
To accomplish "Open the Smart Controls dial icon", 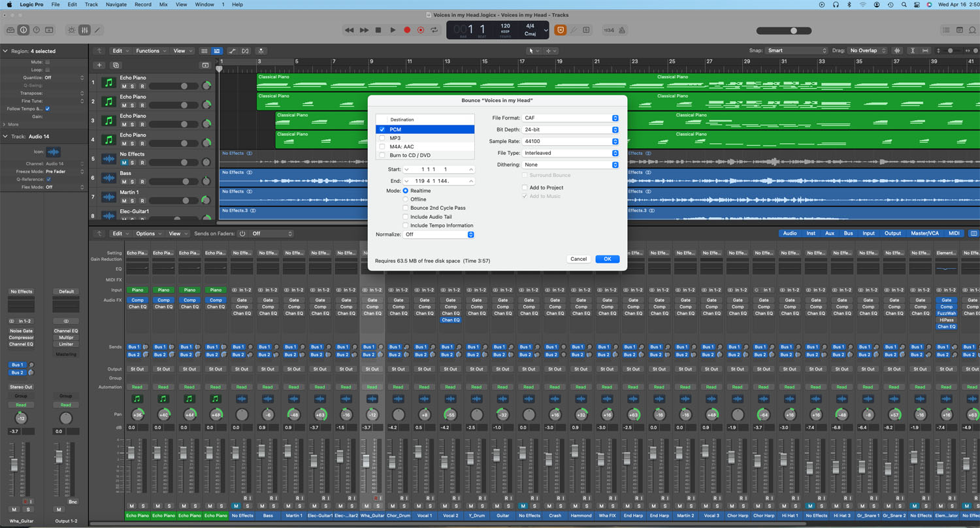I will click(71, 30).
